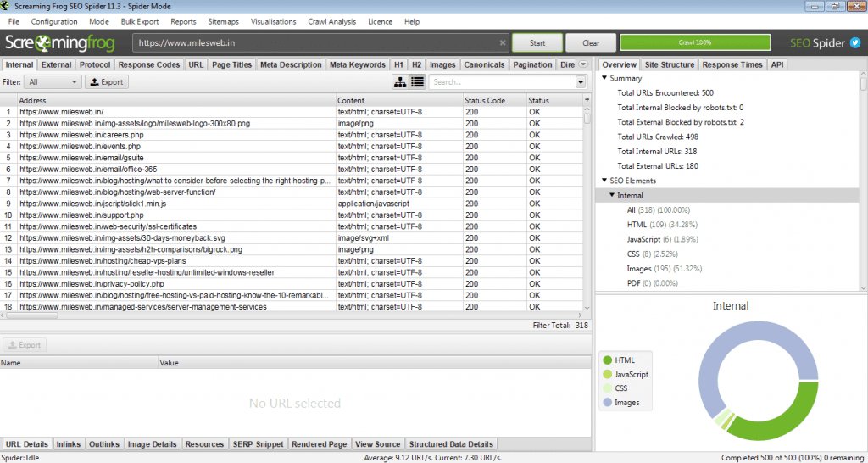868x463 pixels.
Task: Open the API tab
Action: (x=777, y=64)
